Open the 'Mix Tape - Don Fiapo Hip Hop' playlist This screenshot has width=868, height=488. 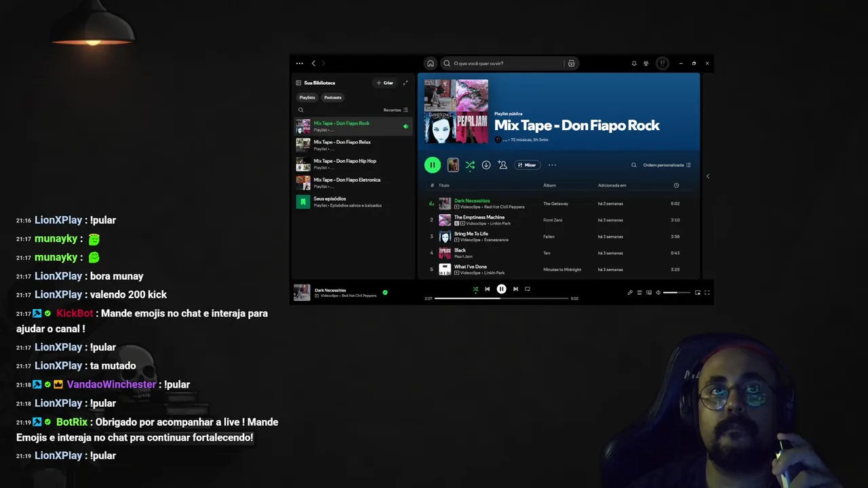[353, 164]
